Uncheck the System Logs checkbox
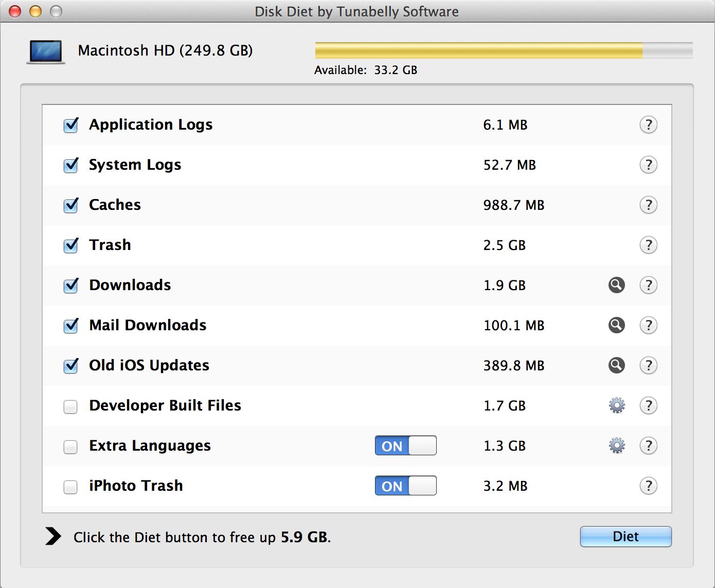This screenshot has width=715, height=588. click(70, 166)
